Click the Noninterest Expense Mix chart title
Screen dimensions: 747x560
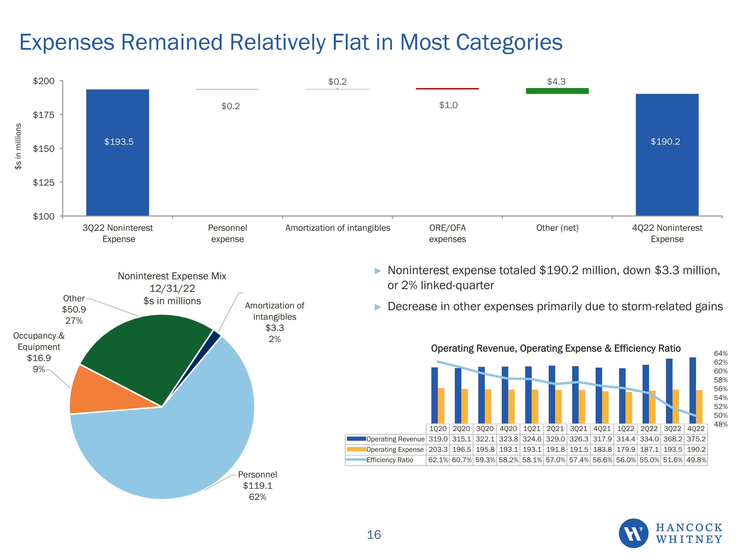pyautogui.click(x=172, y=276)
